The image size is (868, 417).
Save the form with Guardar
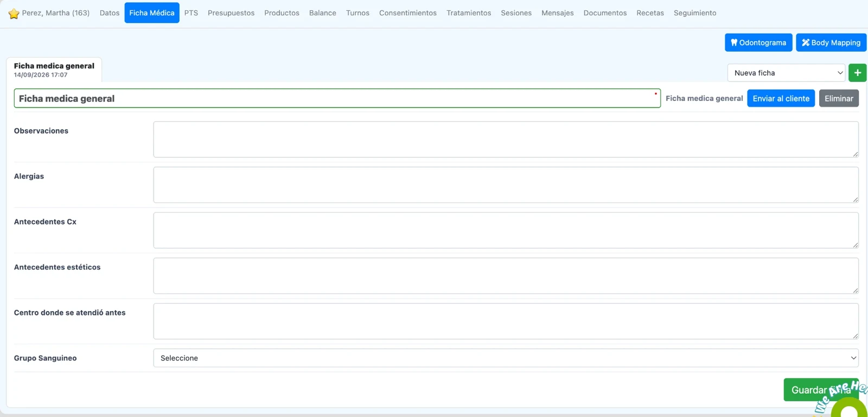coord(821,390)
